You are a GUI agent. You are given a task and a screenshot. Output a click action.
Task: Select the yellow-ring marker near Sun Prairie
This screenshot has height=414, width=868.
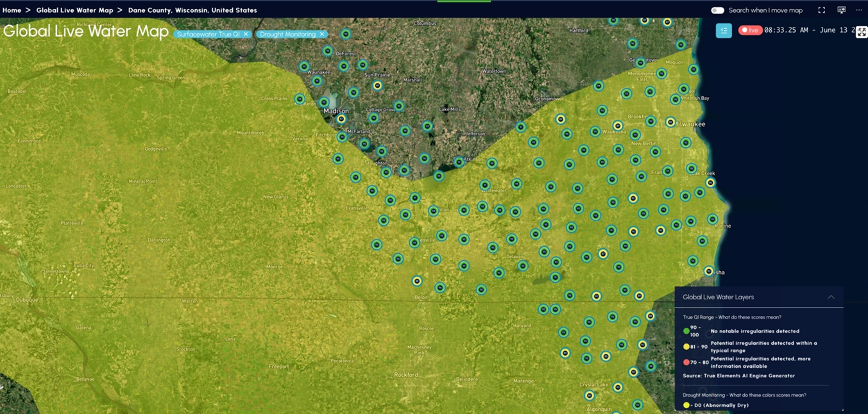click(377, 85)
